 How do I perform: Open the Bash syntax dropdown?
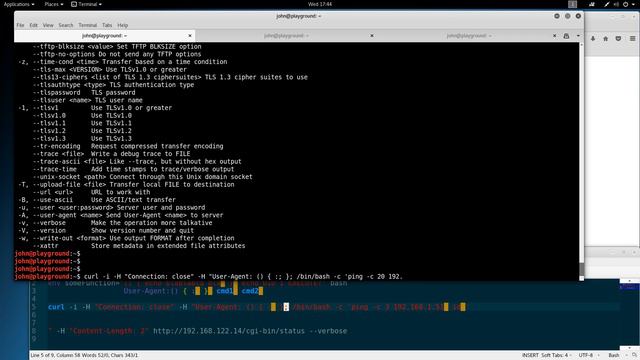tap(617, 355)
